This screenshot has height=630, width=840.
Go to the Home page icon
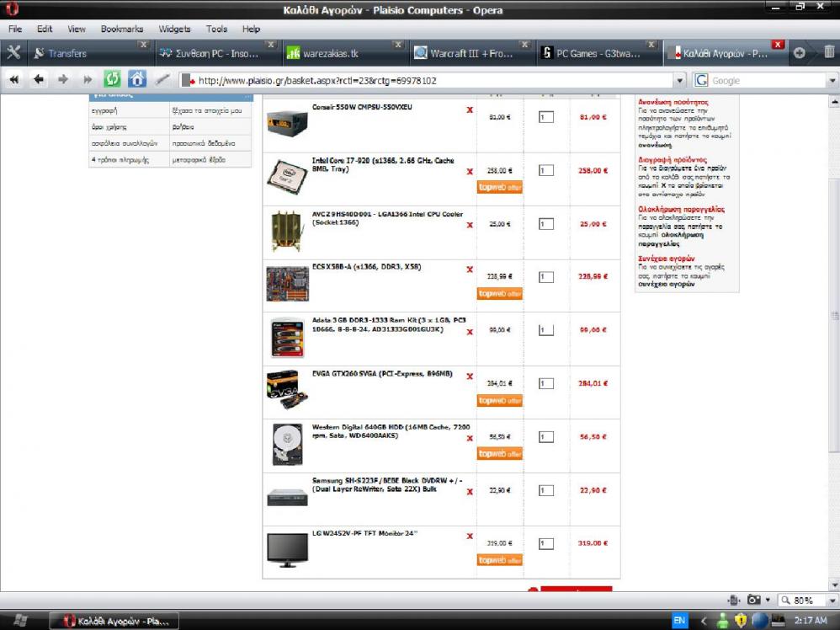[x=136, y=79]
